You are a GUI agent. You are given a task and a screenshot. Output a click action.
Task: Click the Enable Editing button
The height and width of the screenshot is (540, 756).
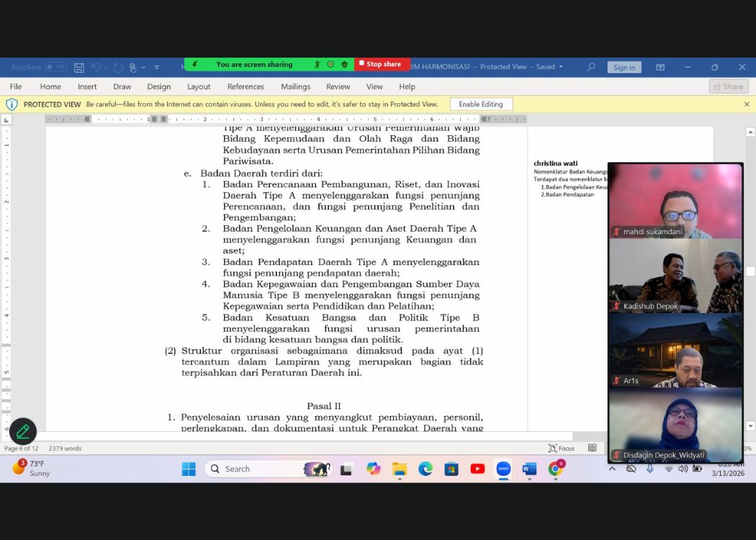(x=481, y=104)
